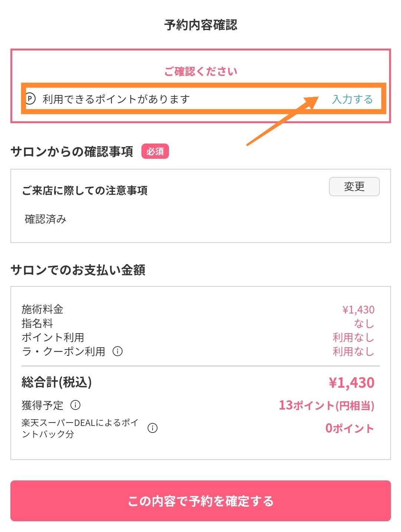Click info icon next to 楽天スーパーDEAL
The height and width of the screenshot is (532, 401).
[x=153, y=428]
